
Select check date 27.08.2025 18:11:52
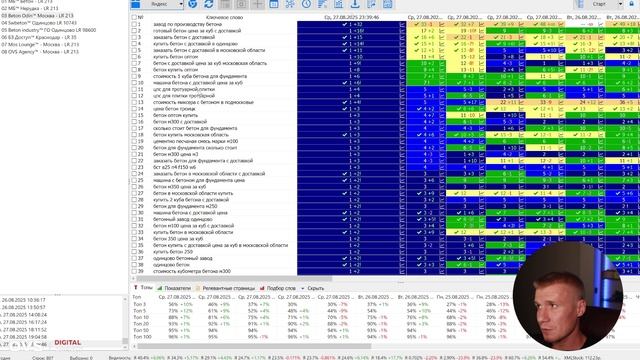tap(24, 329)
